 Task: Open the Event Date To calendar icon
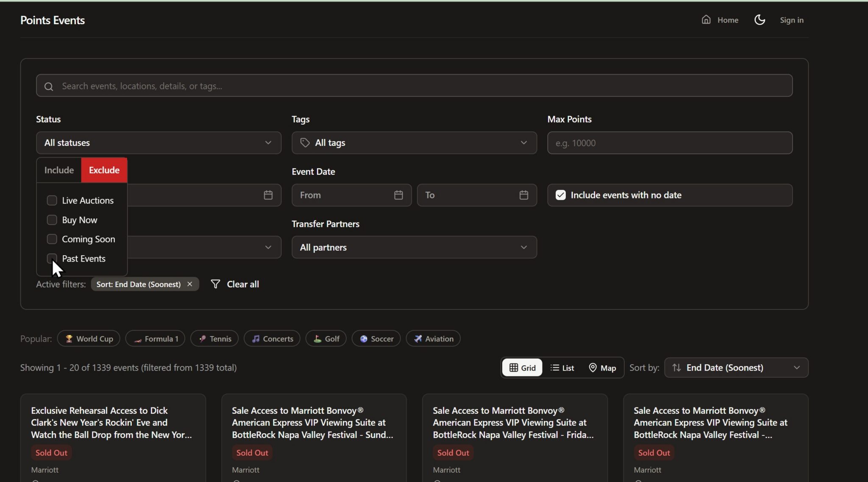coord(523,195)
